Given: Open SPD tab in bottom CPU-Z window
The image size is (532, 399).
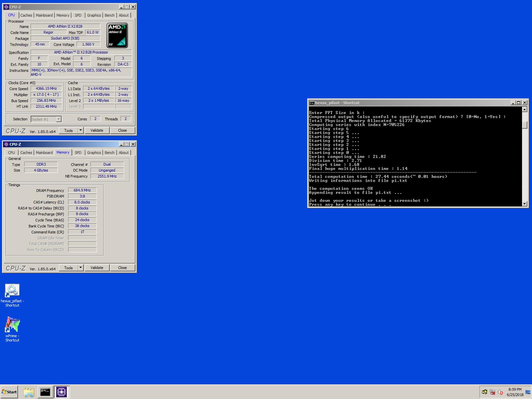Looking at the screenshot, I should 78,153.
